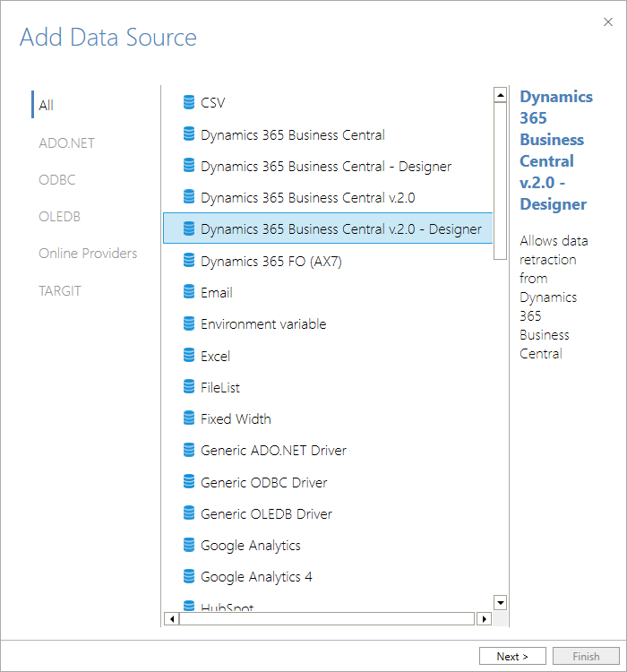Go to the Next step
This screenshot has width=627, height=672.
pos(512,656)
